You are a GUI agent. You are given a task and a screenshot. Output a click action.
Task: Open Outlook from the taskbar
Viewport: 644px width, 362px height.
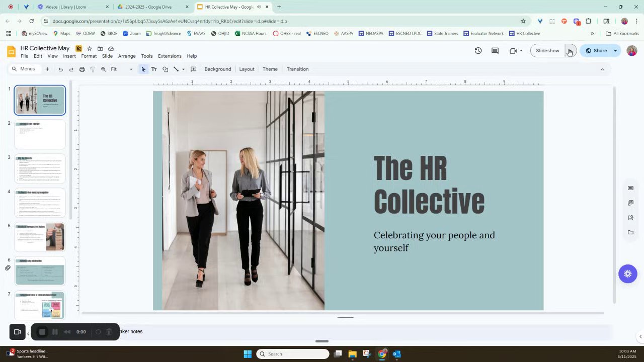coord(397,354)
